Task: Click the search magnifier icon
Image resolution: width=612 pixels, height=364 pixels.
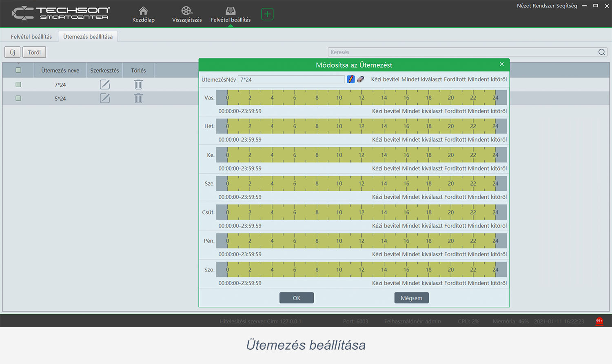Action: (x=602, y=52)
